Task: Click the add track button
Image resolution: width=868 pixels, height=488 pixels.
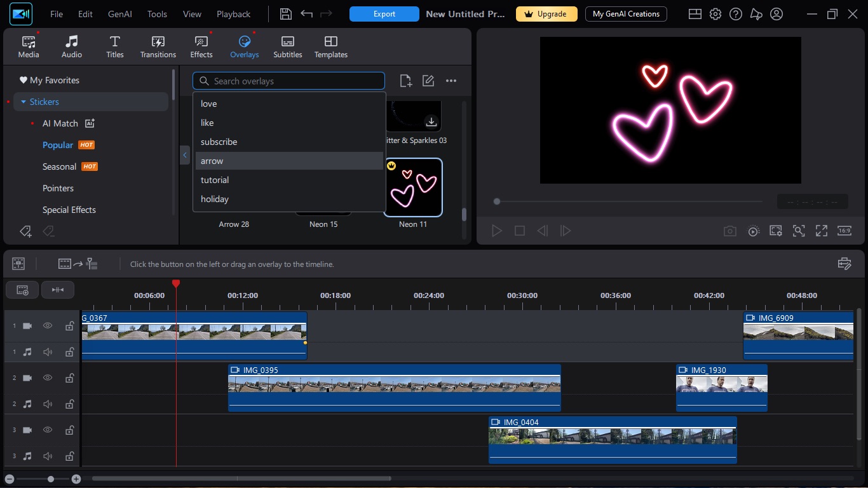Action: [x=22, y=290]
